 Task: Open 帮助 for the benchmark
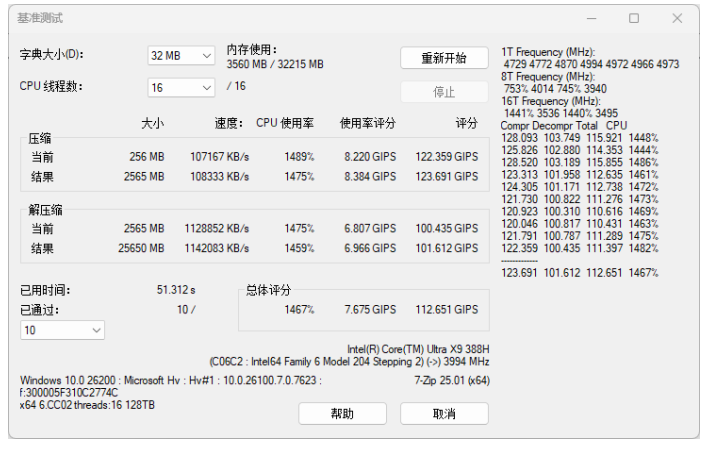[x=342, y=413]
